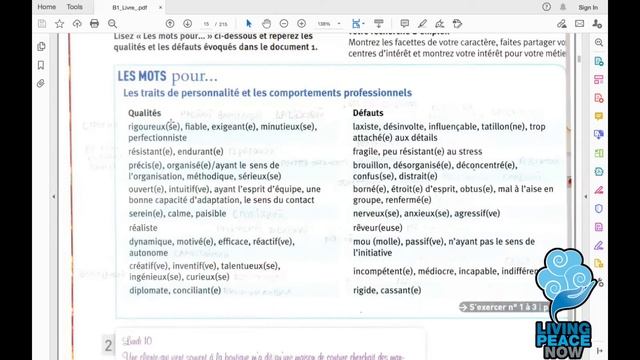Close the B1_Livre_.pdf tab

click(160, 7)
